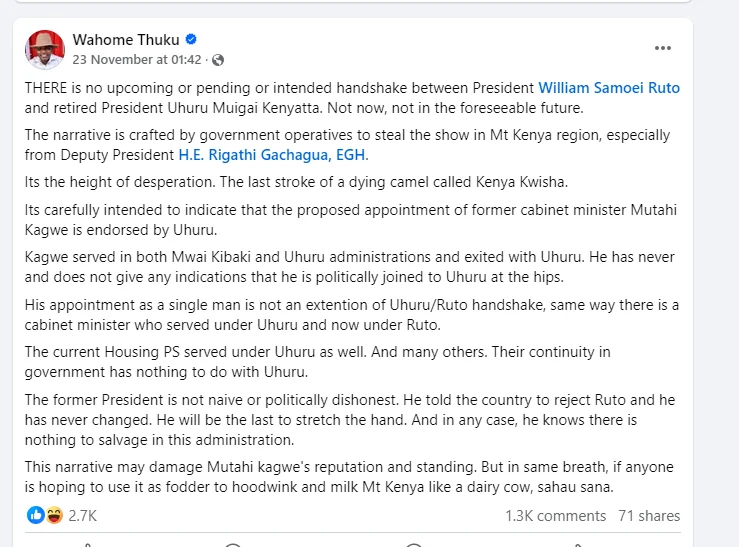The width and height of the screenshot is (739, 547).
Task: Open Wahome Thuku's profile picture
Action: click(45, 49)
